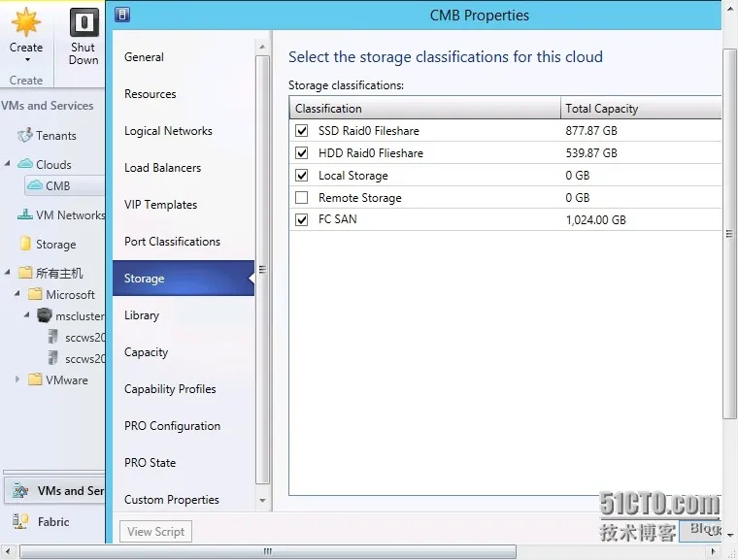Click the VM Networks icon
Screen dimensions: 738x560
coord(25,214)
